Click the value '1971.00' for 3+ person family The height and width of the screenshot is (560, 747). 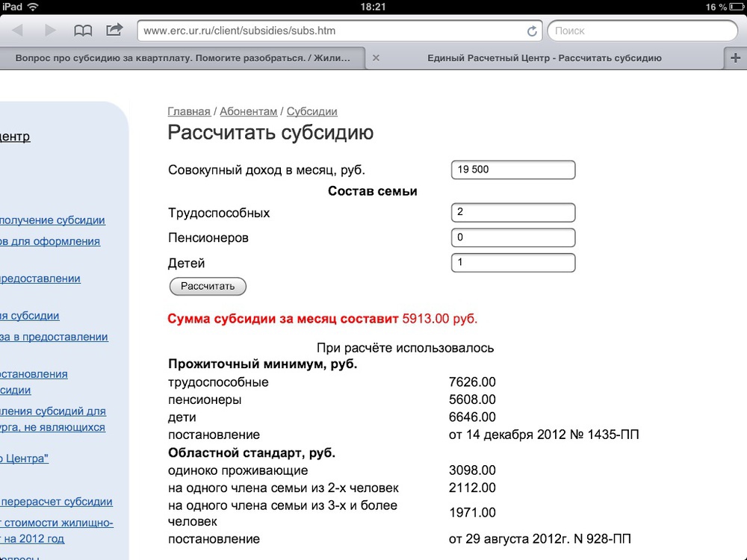tap(472, 513)
